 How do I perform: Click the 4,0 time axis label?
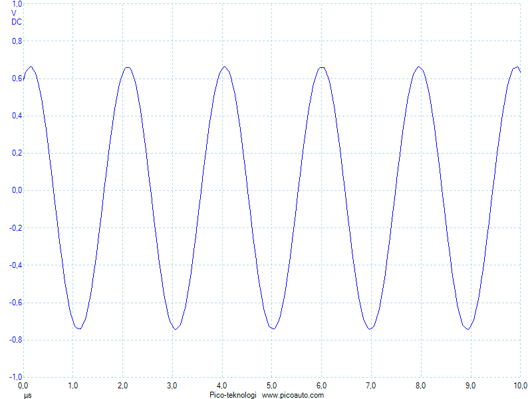coord(222,386)
